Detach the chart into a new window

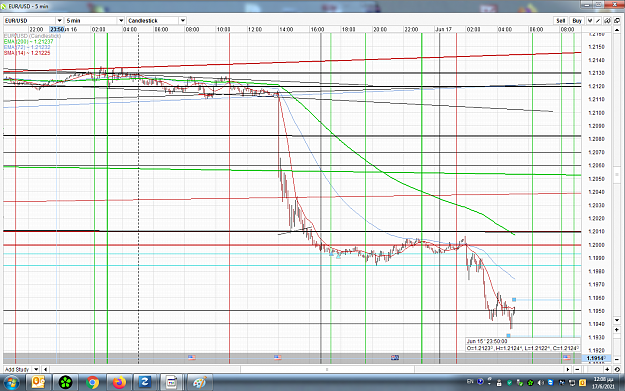(617, 21)
